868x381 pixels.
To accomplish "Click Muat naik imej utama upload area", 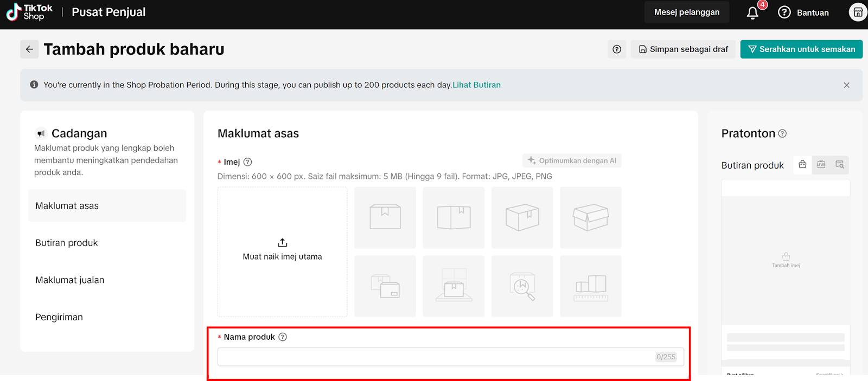I will pyautogui.click(x=282, y=251).
